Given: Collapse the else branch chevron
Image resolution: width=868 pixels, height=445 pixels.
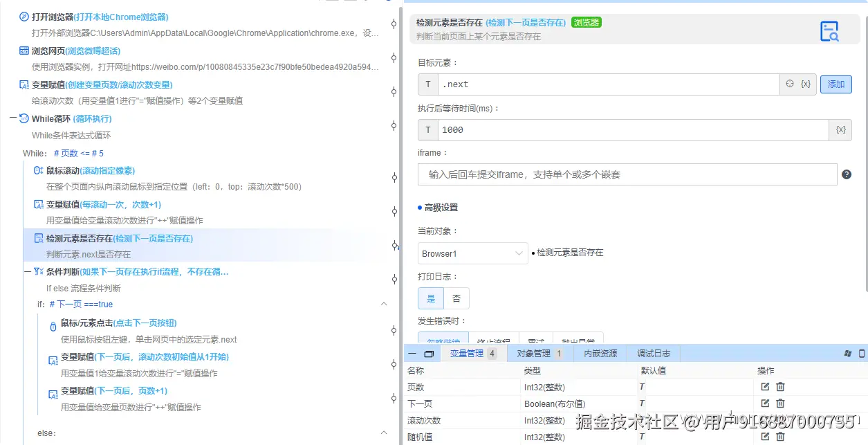Looking at the screenshot, I should click(384, 433).
